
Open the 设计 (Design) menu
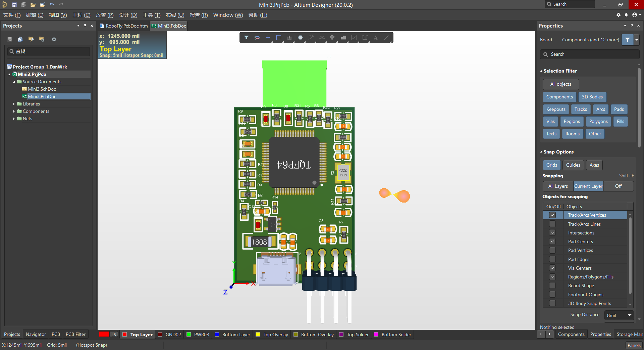click(x=128, y=15)
